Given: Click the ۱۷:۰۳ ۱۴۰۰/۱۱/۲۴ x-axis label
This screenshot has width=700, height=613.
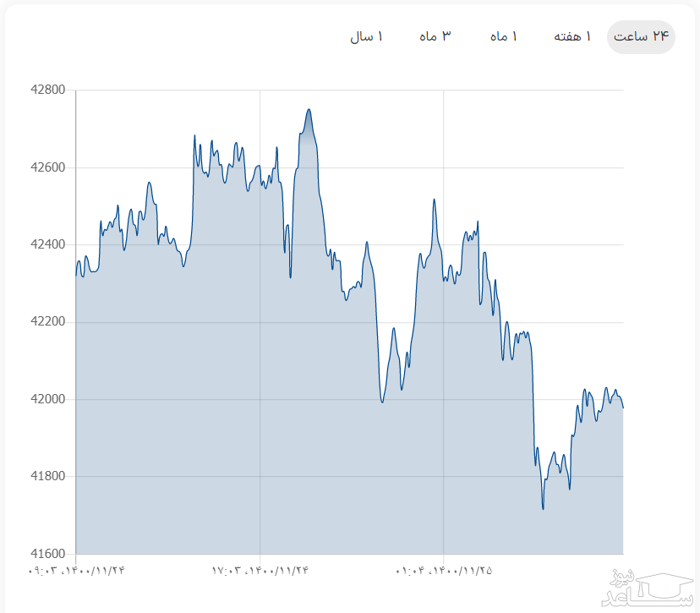Looking at the screenshot, I should pyautogui.click(x=260, y=571).
